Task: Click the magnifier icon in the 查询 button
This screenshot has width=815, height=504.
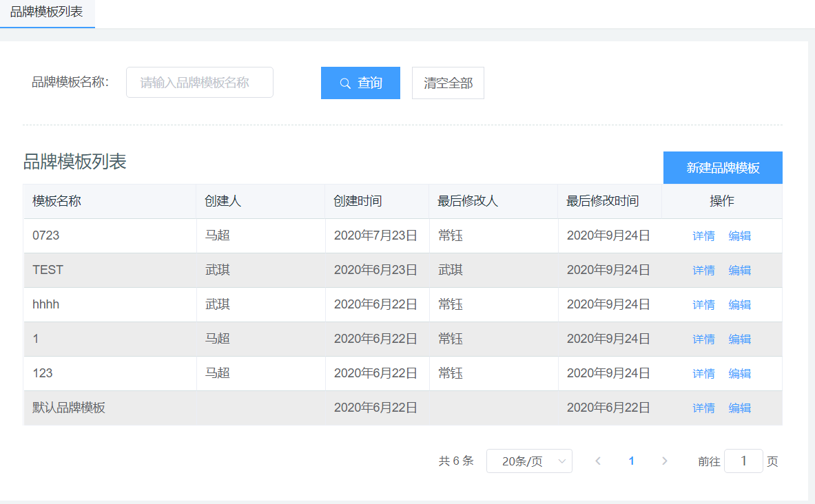Action: pos(345,83)
